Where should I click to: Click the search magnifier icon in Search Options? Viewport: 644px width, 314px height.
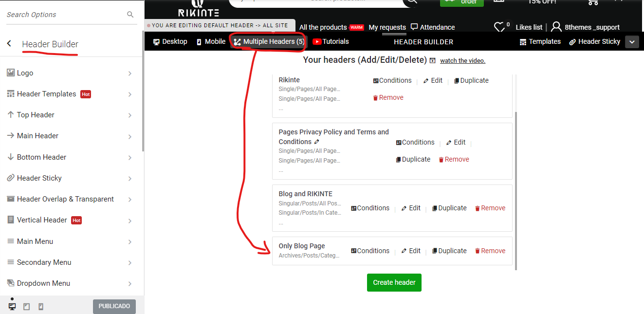point(130,15)
